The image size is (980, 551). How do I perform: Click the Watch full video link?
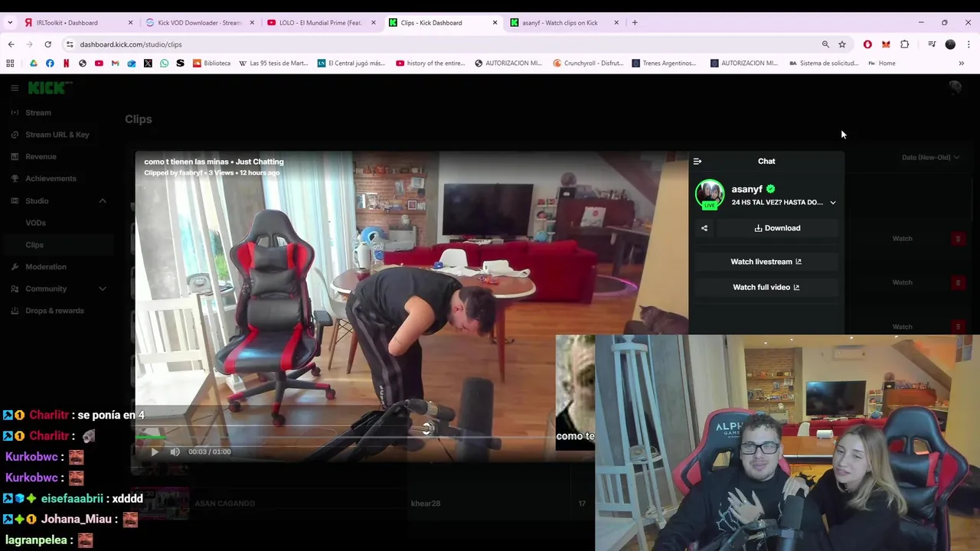point(766,288)
